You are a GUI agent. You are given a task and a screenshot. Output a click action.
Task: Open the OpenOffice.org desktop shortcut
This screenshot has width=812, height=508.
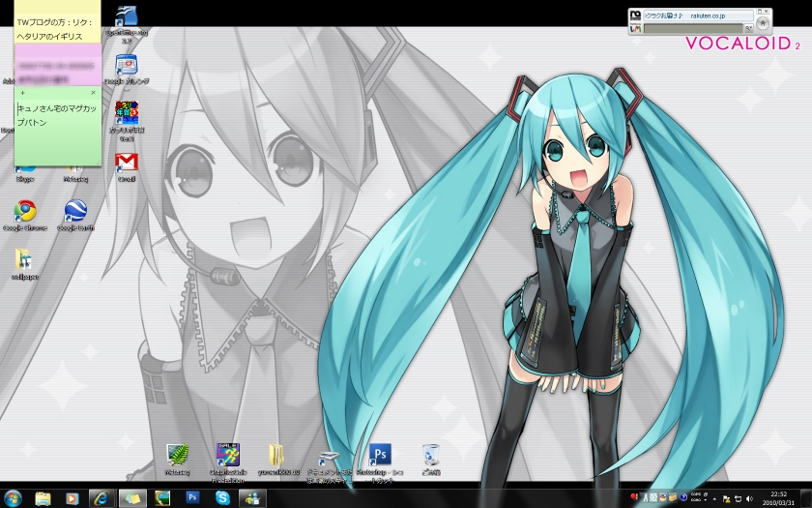[127, 24]
